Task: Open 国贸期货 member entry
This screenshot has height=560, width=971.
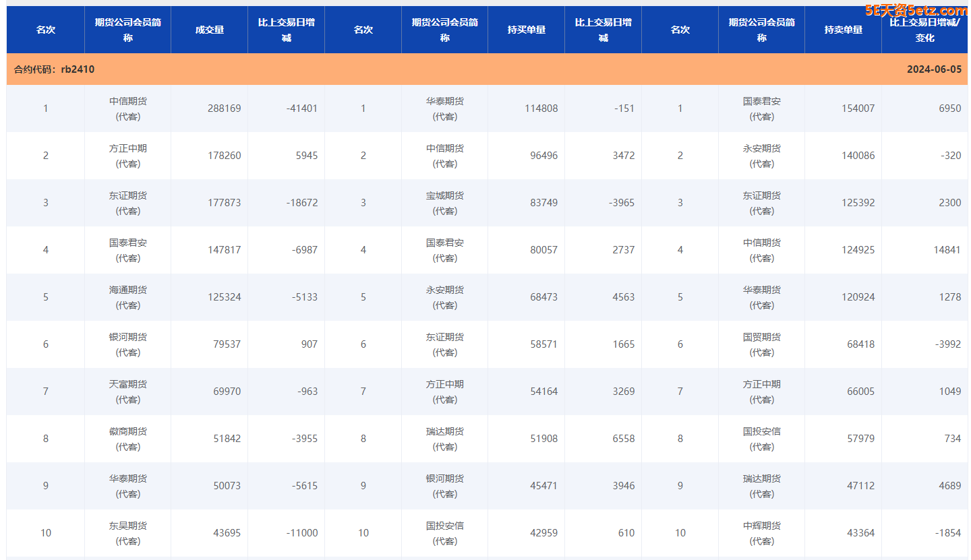Action: pyautogui.click(x=761, y=338)
